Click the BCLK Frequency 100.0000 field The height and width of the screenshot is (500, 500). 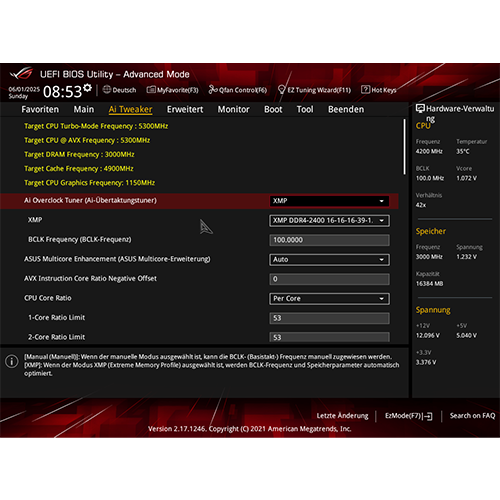[329, 240]
